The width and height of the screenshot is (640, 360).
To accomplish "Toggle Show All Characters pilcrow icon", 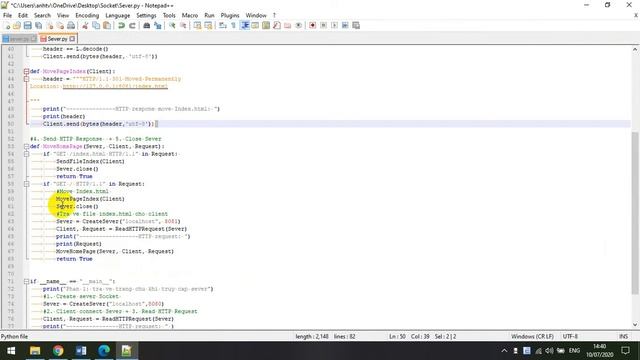I will pyautogui.click(x=233, y=25).
